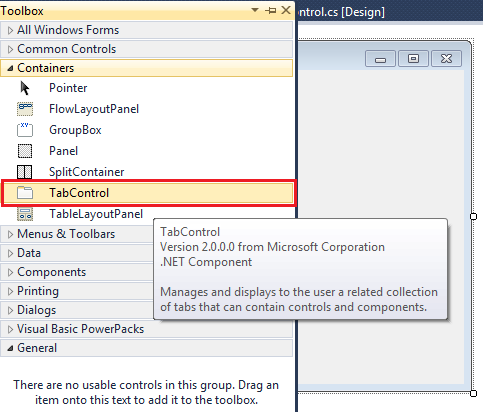The width and height of the screenshot is (483, 412).
Task: Choose the GroupBox control icon
Action: tap(25, 130)
